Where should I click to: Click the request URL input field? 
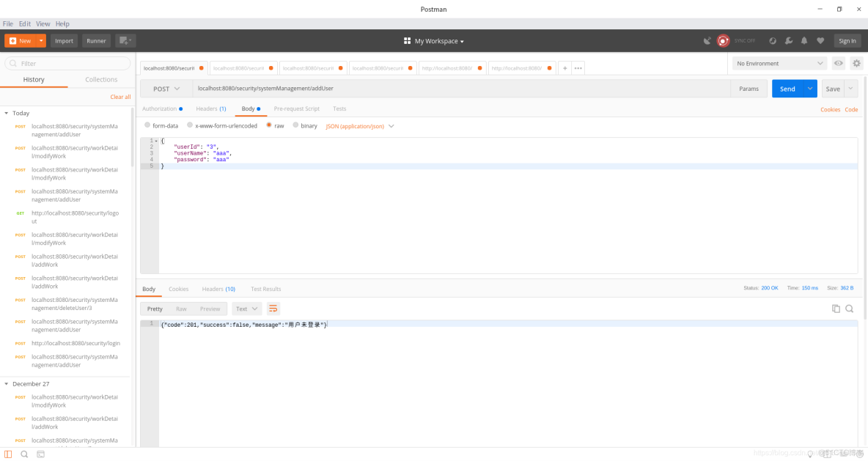[x=367, y=88]
